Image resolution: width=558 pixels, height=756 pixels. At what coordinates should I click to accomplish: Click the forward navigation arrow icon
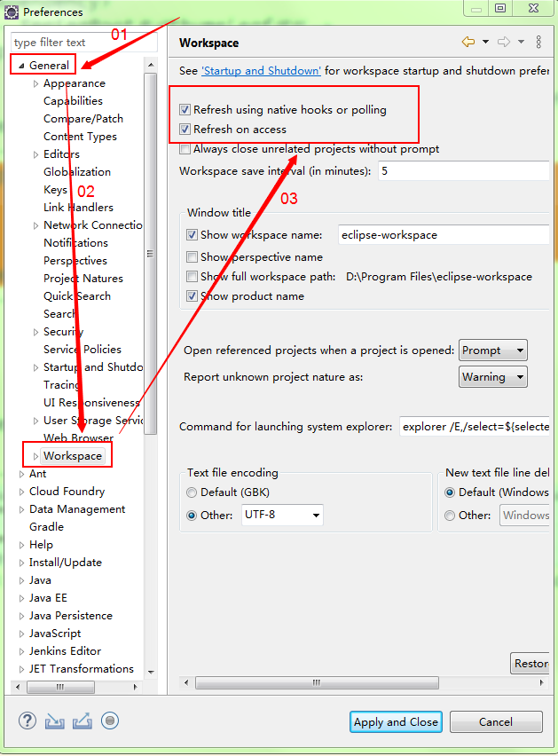click(504, 42)
